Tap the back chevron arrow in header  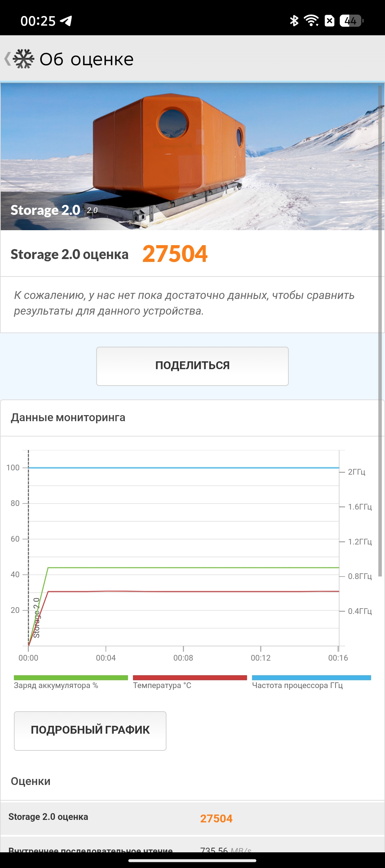coord(7,59)
